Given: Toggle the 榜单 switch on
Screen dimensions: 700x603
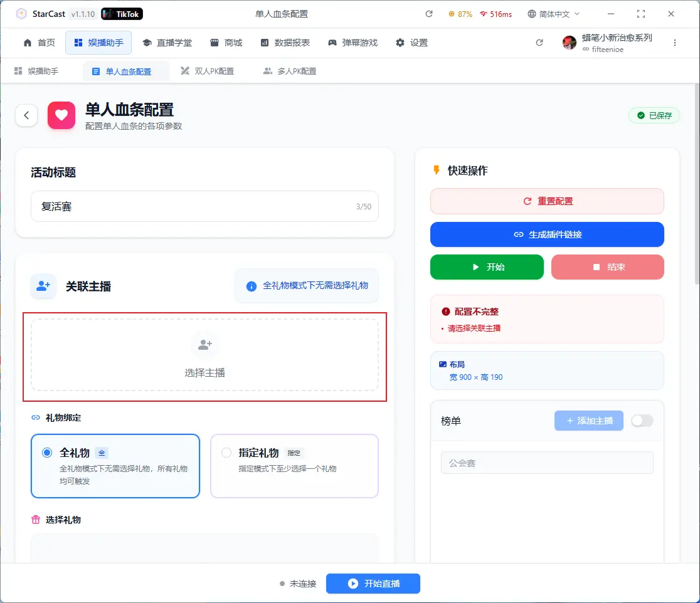Looking at the screenshot, I should [642, 421].
